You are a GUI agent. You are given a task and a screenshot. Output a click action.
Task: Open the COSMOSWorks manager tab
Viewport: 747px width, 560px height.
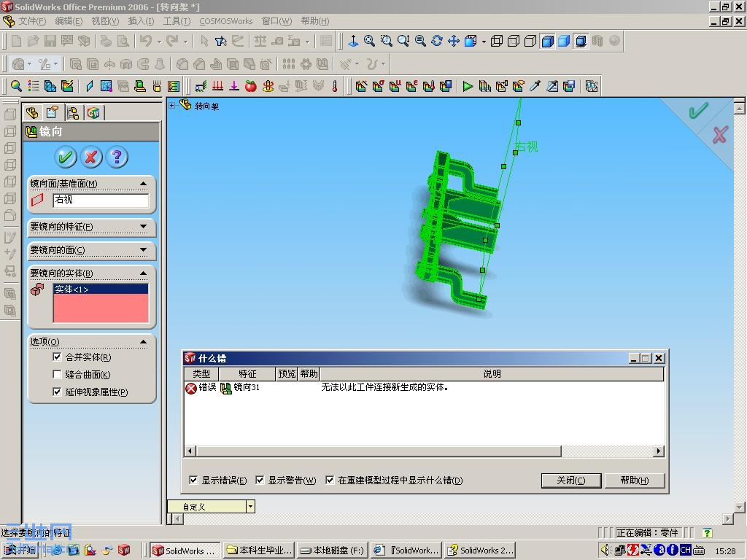93,113
